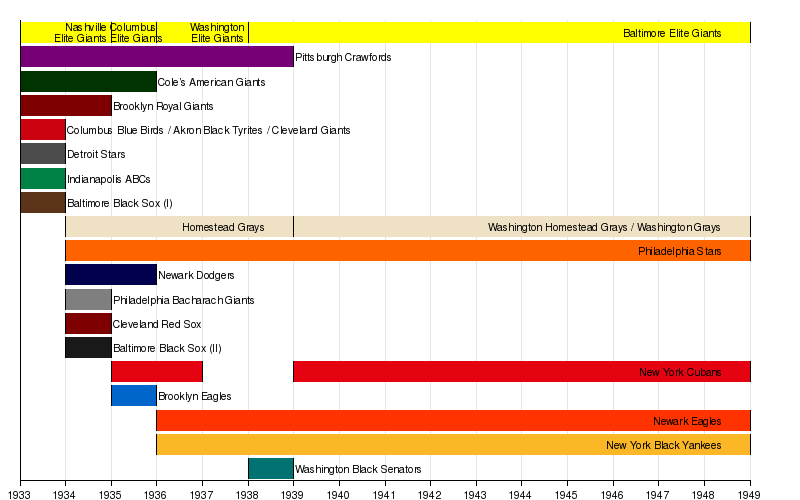
Task: Click the Washington Homestead Grays / Washington Grays segment
Action: coord(603,228)
